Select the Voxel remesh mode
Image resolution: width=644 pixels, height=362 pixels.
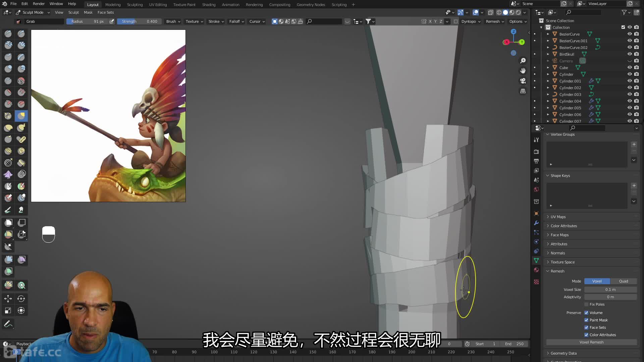(597, 281)
